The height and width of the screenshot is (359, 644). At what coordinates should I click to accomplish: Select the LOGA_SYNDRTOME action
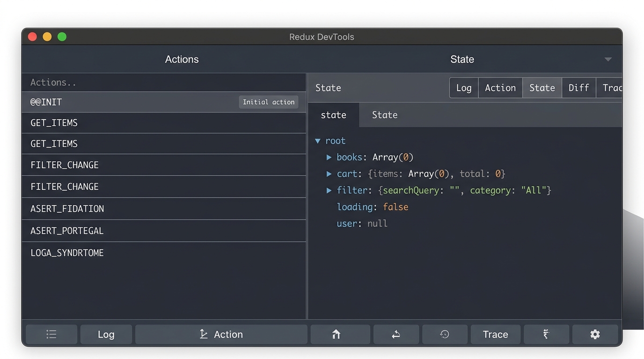tap(164, 253)
